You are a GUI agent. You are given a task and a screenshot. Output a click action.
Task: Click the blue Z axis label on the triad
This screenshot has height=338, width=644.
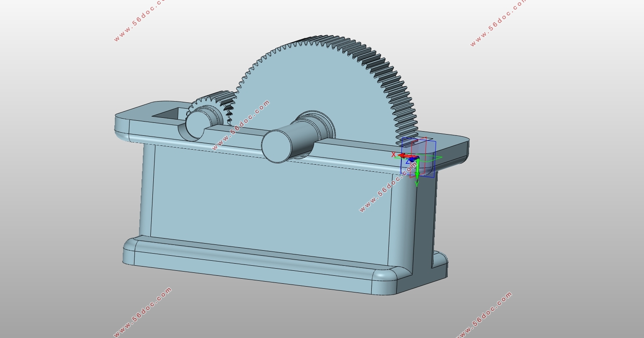[x=408, y=161]
